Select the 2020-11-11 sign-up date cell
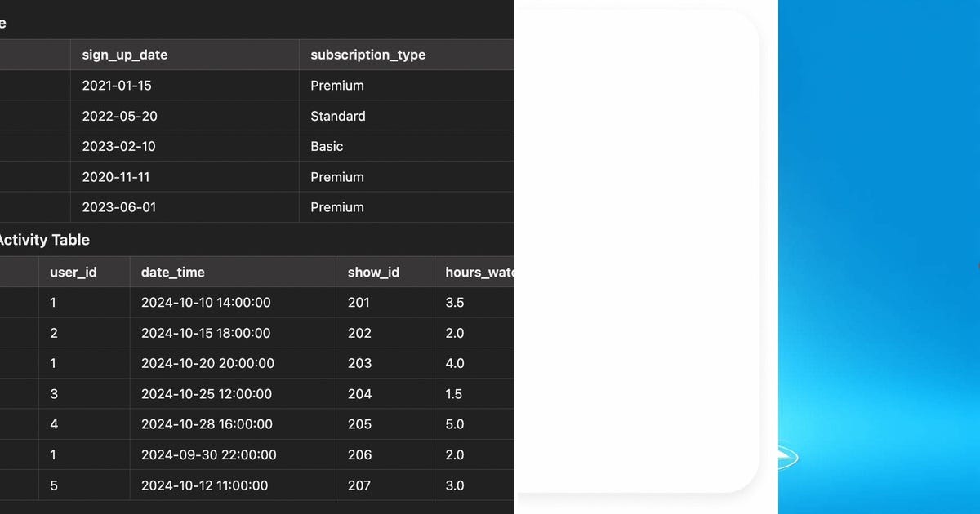The height and width of the screenshot is (514, 980). 119,177
